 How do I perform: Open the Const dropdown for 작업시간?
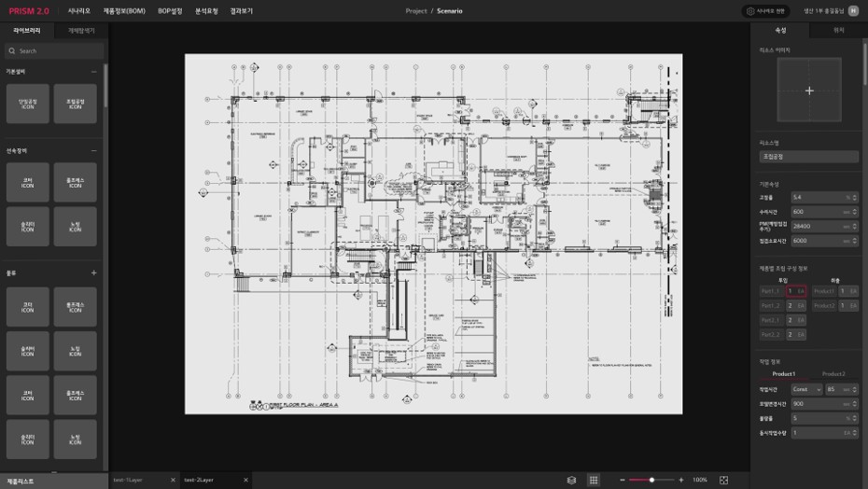pos(805,389)
